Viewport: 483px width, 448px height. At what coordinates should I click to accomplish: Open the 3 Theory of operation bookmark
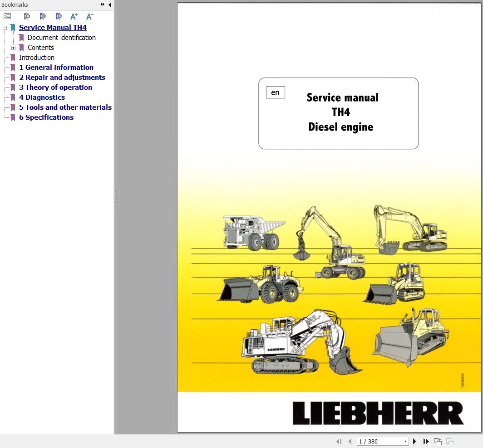click(x=55, y=88)
